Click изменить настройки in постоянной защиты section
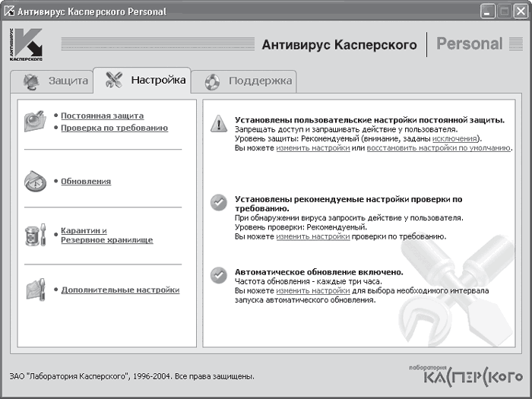 tap(313, 148)
